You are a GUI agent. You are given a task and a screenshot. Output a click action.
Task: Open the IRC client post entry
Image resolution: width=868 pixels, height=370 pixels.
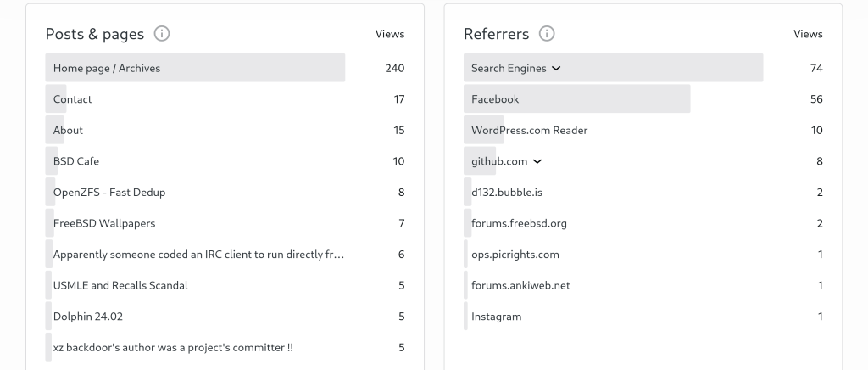click(198, 255)
